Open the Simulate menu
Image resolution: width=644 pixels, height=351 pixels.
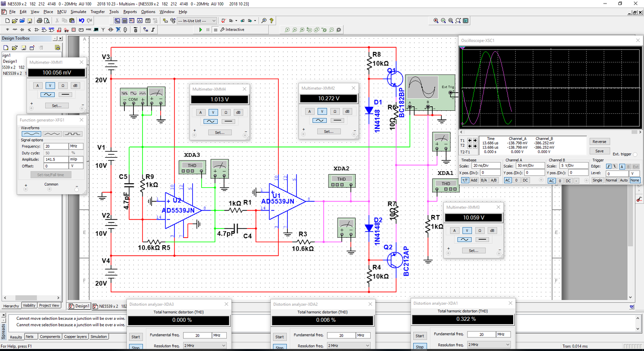click(x=78, y=12)
